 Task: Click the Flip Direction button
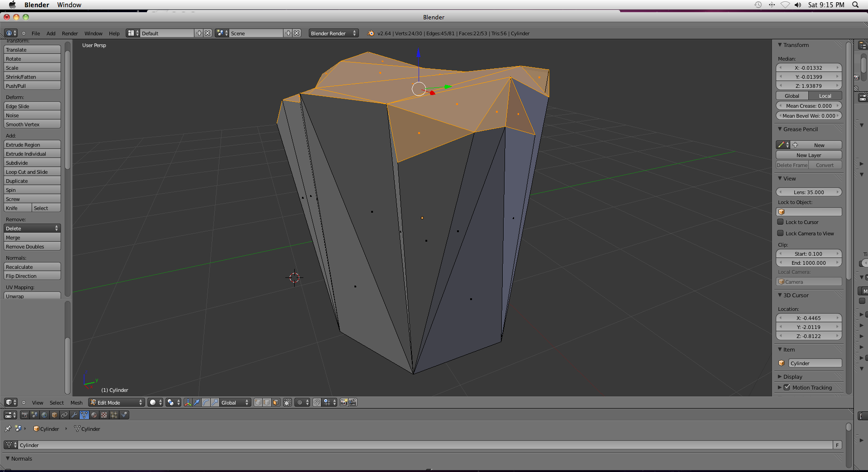click(32, 276)
